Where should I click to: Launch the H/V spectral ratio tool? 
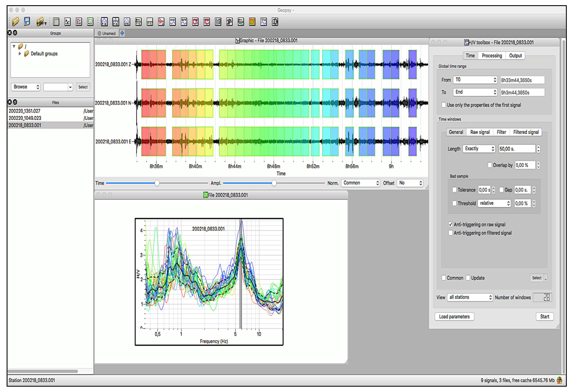[x=184, y=22]
